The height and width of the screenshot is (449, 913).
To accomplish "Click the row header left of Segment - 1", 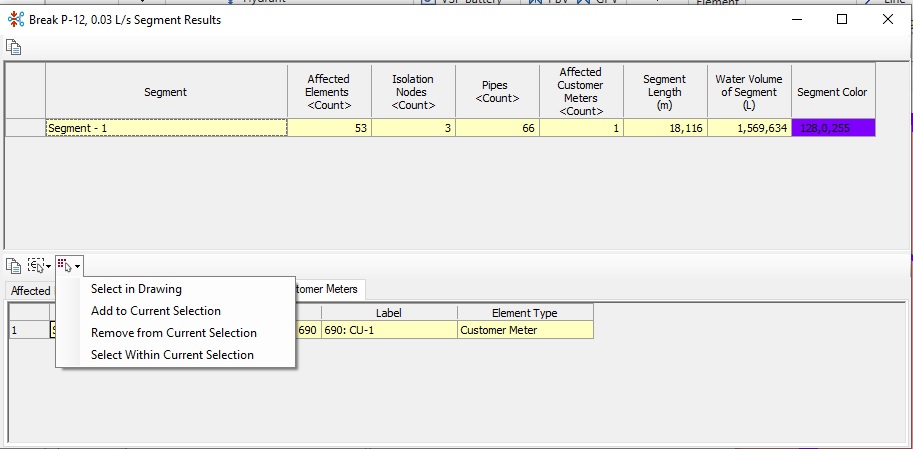I will [x=25, y=128].
